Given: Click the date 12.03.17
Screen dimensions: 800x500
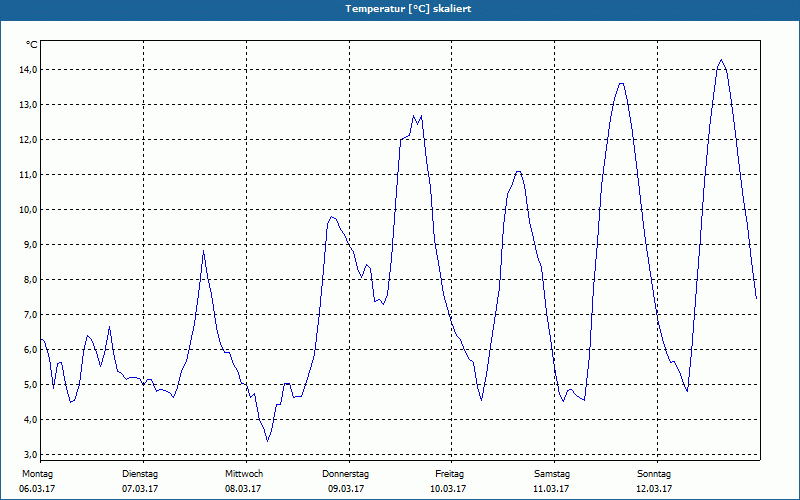Looking at the screenshot, I should 654,489.
